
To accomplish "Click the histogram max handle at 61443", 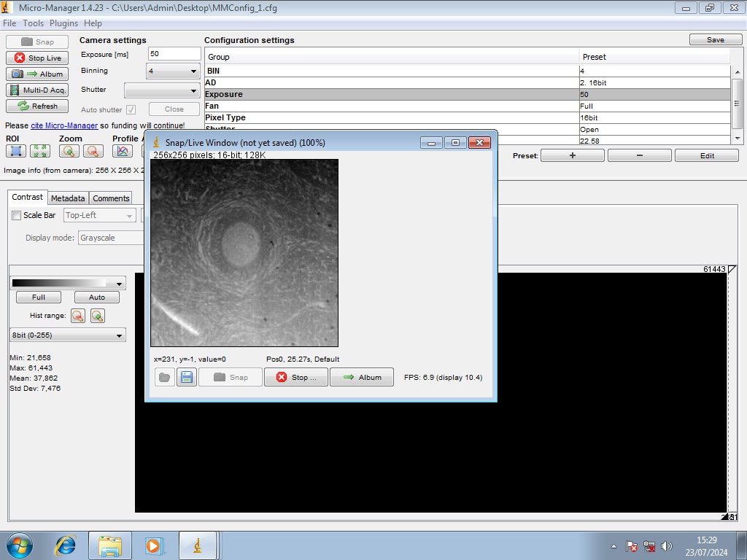I will point(732,269).
